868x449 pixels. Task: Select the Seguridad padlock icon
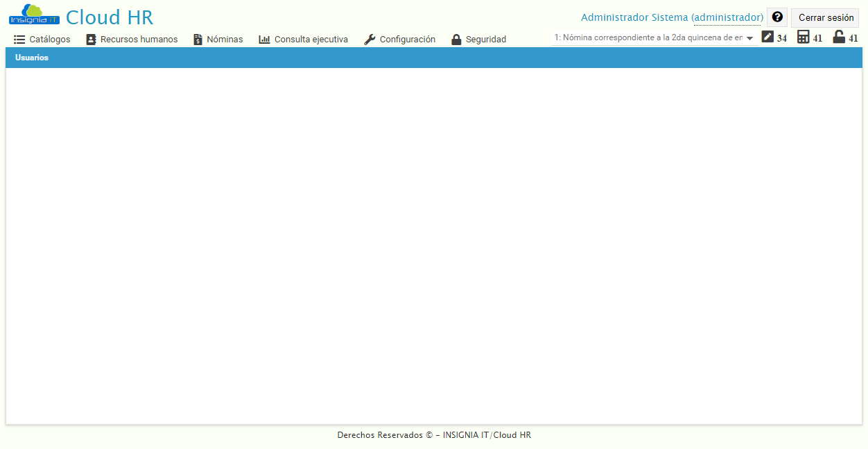[456, 40]
